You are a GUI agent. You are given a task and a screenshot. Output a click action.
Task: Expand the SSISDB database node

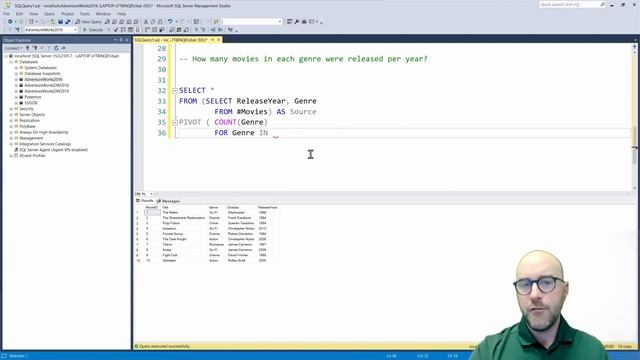[x=16, y=103]
